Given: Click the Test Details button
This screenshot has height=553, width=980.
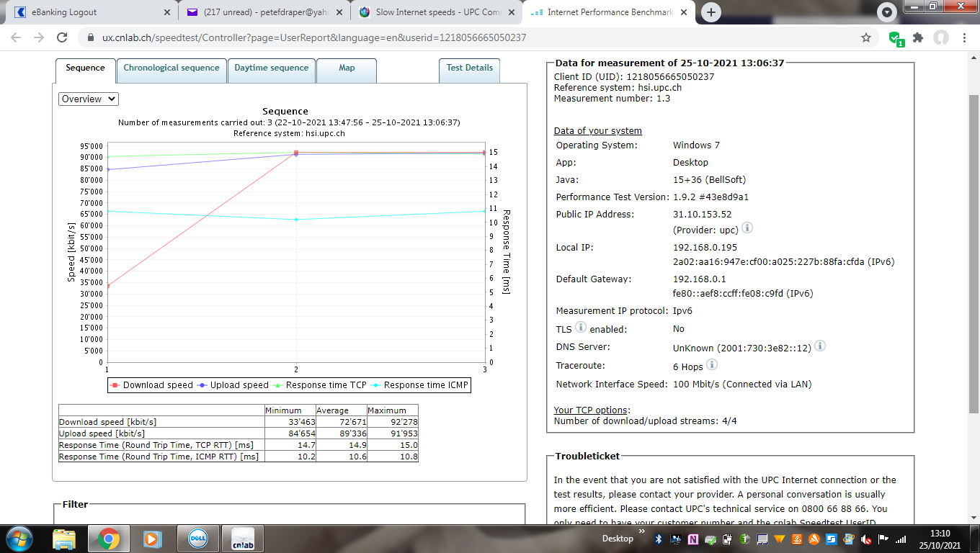Looking at the screenshot, I should (x=469, y=68).
